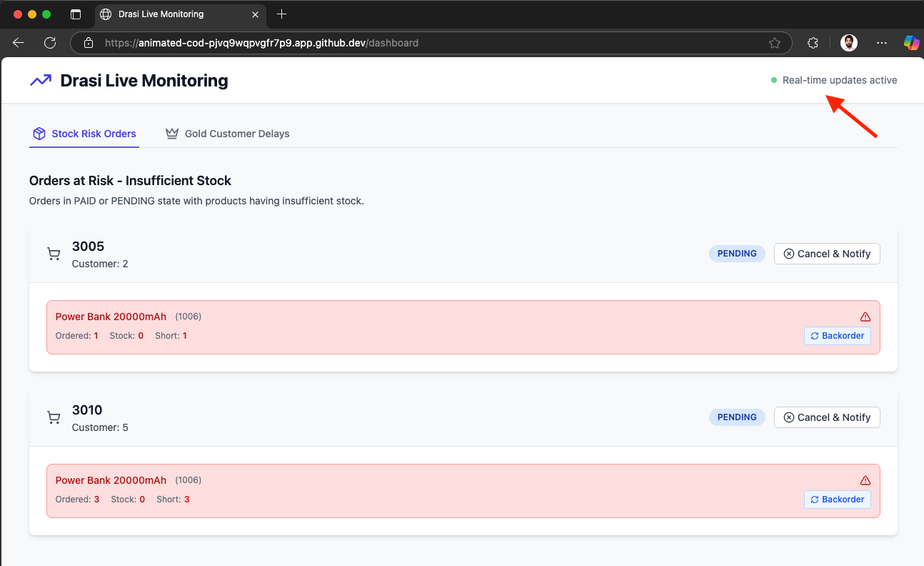Click the box icon on Stock Risk Orders
This screenshot has width=924, height=566.
pyautogui.click(x=39, y=133)
